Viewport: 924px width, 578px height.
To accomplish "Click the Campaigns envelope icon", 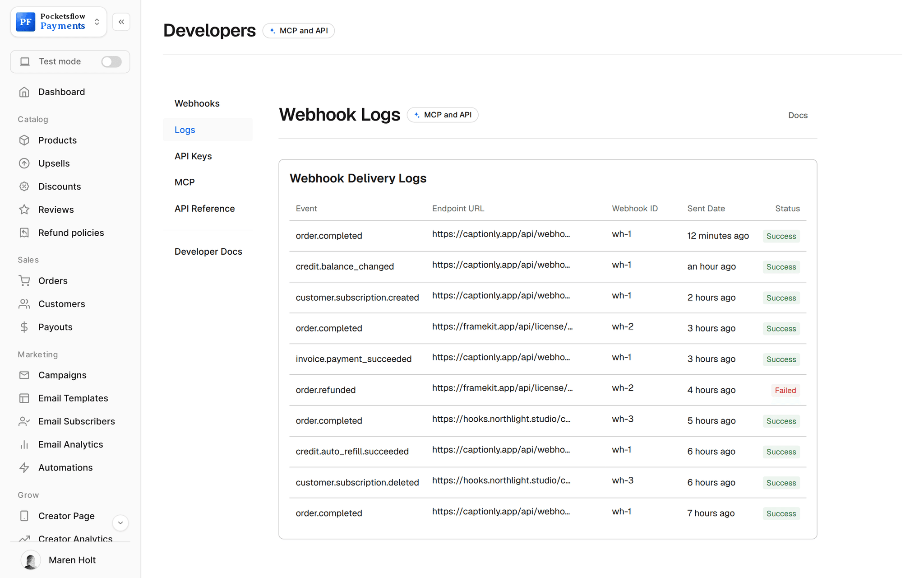I will (x=24, y=375).
